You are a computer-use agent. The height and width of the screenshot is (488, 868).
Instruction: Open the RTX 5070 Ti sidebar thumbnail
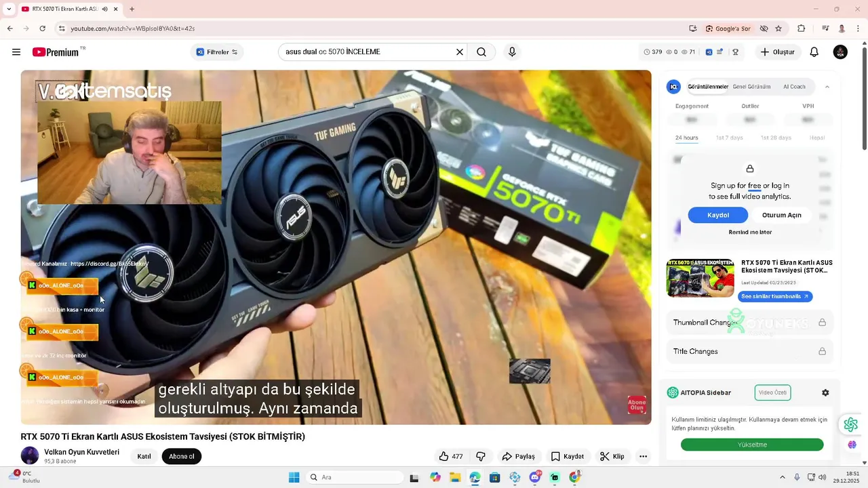tap(701, 278)
